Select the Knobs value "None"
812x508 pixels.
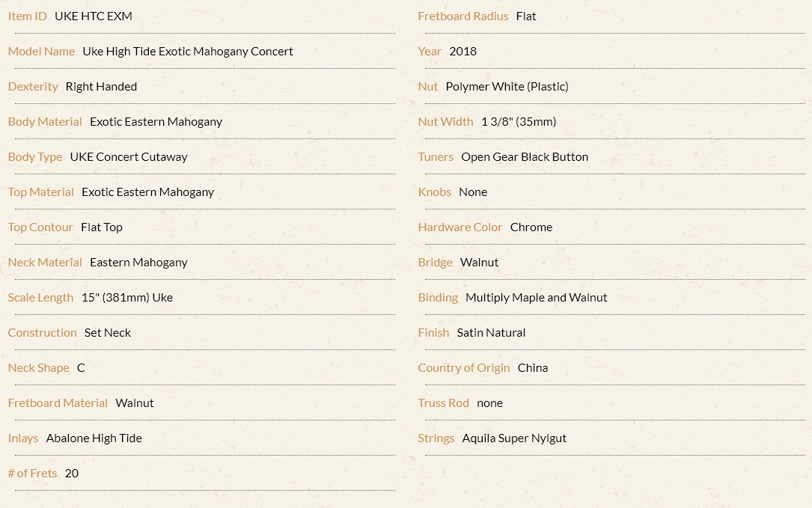473,192
